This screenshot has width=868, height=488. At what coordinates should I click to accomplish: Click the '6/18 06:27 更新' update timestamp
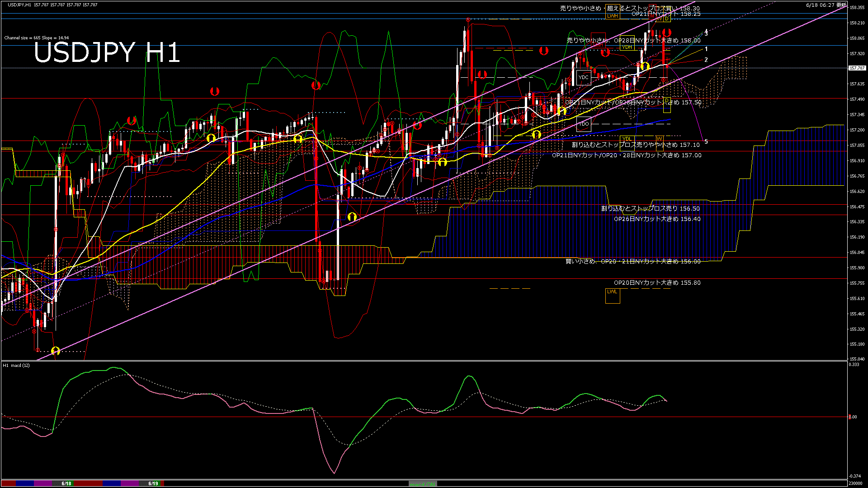tap(826, 5)
